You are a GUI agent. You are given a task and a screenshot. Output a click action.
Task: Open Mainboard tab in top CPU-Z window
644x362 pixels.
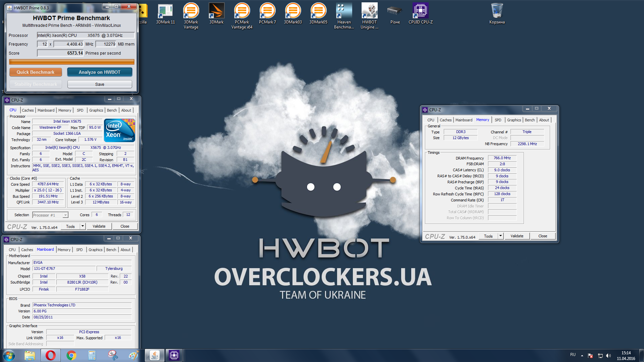click(x=46, y=110)
